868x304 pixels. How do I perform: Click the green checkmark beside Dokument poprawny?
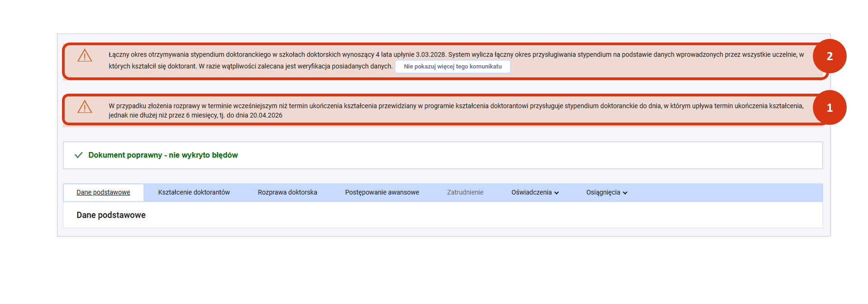tap(78, 155)
